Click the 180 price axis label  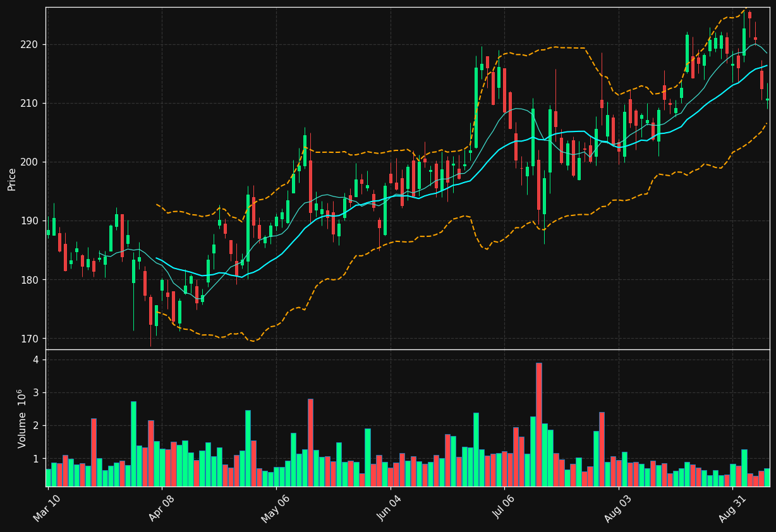point(30,280)
